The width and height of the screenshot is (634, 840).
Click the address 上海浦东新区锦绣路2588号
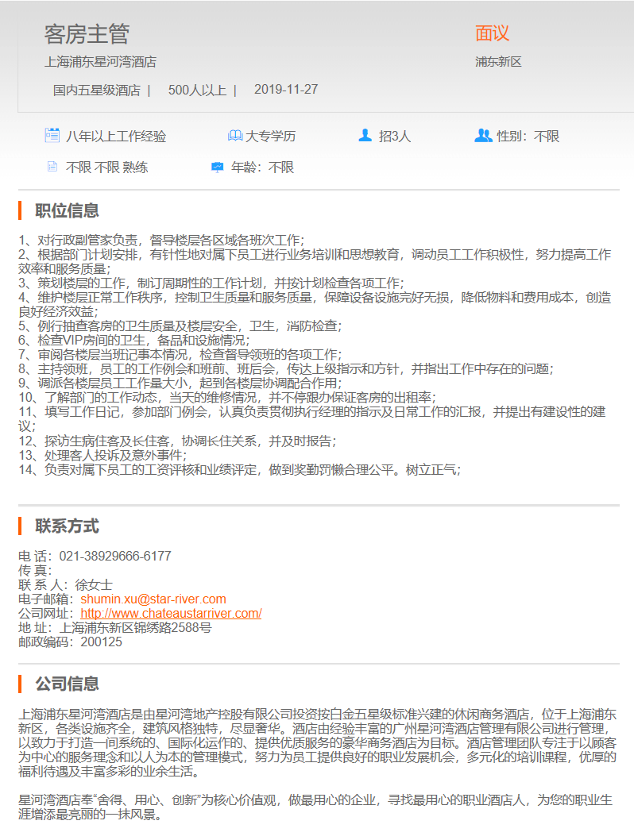tap(135, 627)
